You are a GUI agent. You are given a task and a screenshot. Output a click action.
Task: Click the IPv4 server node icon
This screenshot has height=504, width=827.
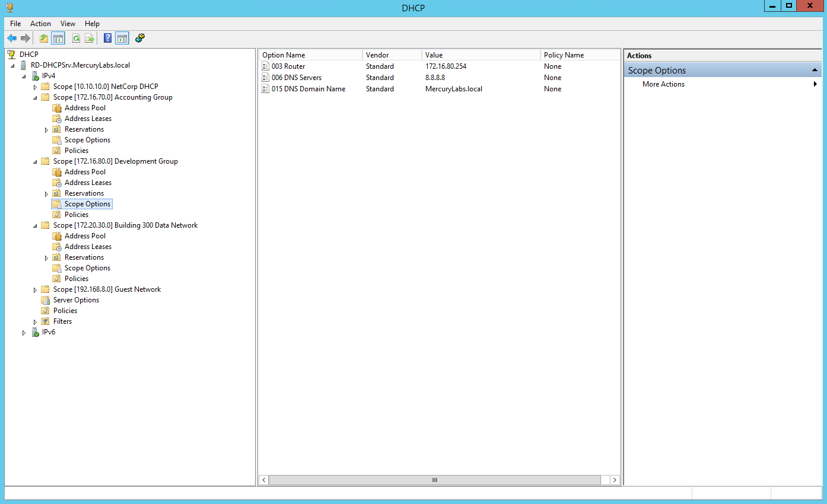click(x=36, y=76)
